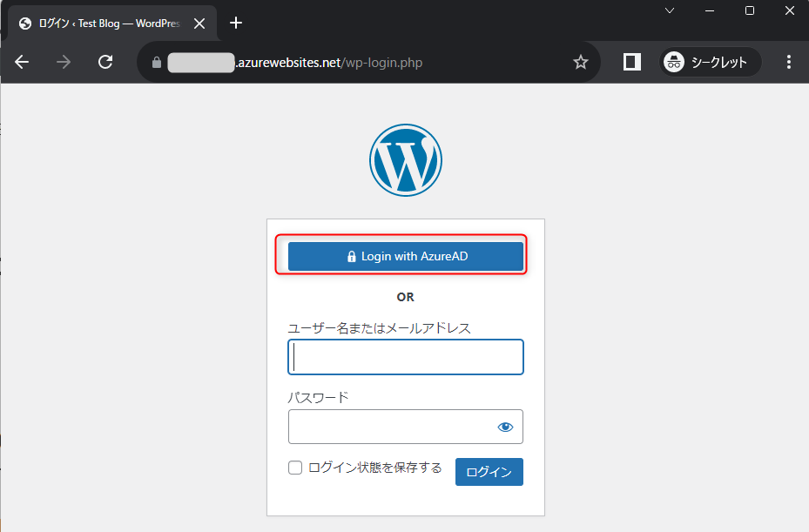
Task: Click into the password field
Action: coord(406,427)
